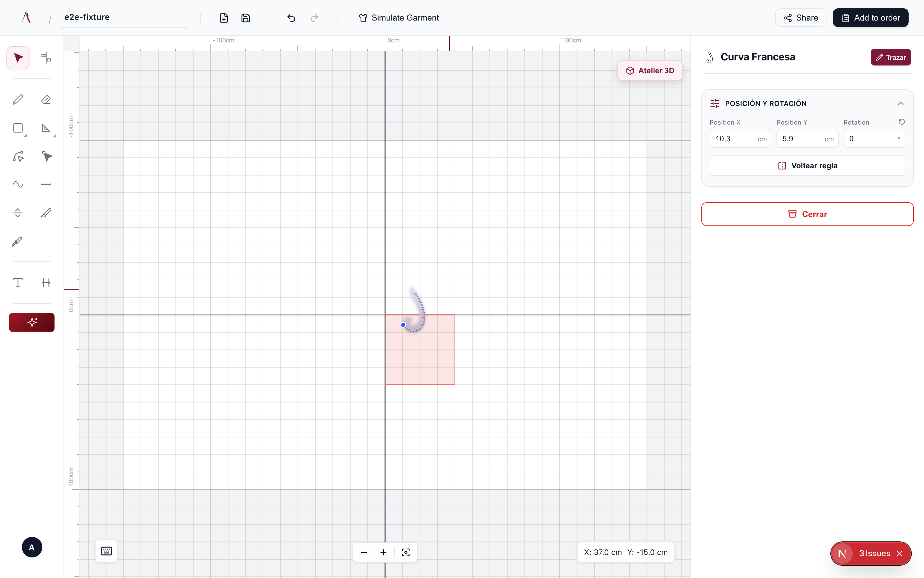Click the fit-to-view focus icon

coord(406,552)
